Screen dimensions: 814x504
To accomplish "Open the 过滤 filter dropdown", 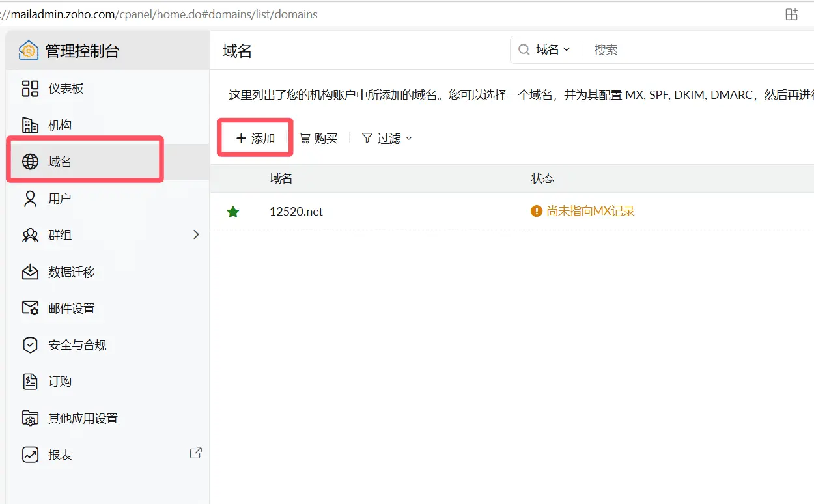I will pyautogui.click(x=387, y=138).
